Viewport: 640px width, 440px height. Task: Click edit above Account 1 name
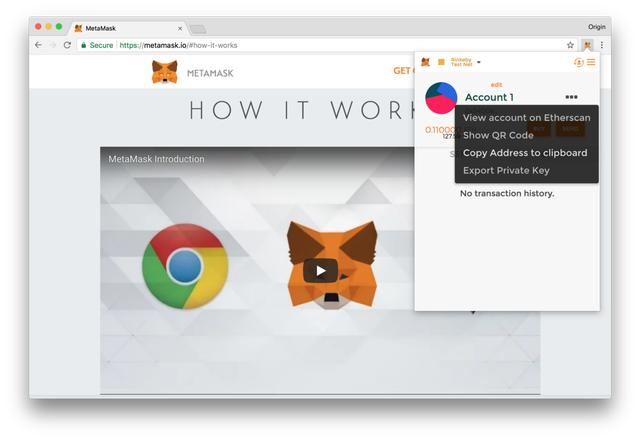click(496, 85)
